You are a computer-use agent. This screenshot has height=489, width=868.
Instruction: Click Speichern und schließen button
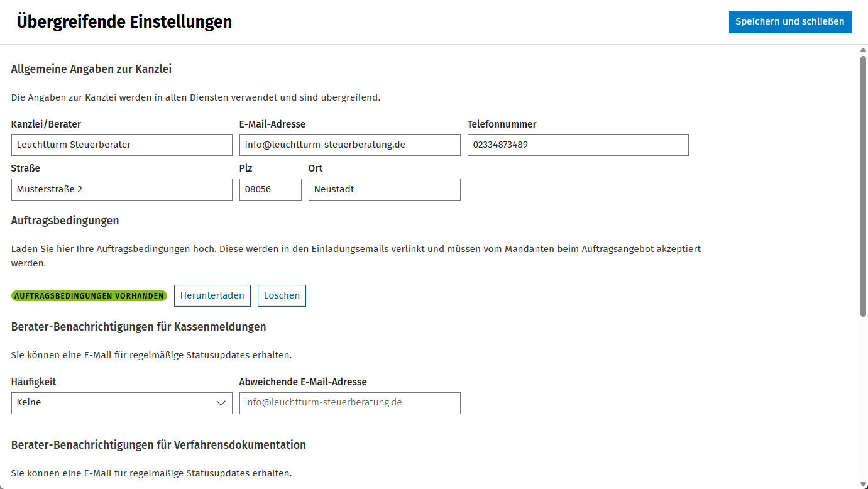pyautogui.click(x=790, y=22)
